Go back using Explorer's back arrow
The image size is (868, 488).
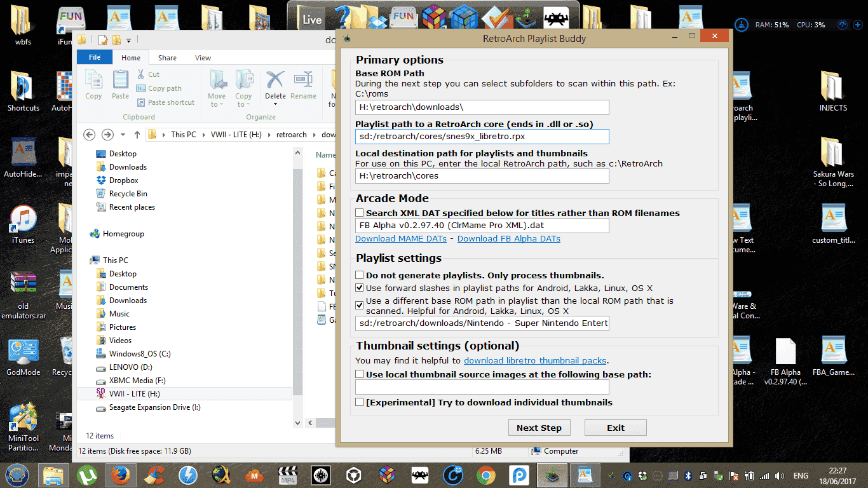(x=90, y=135)
